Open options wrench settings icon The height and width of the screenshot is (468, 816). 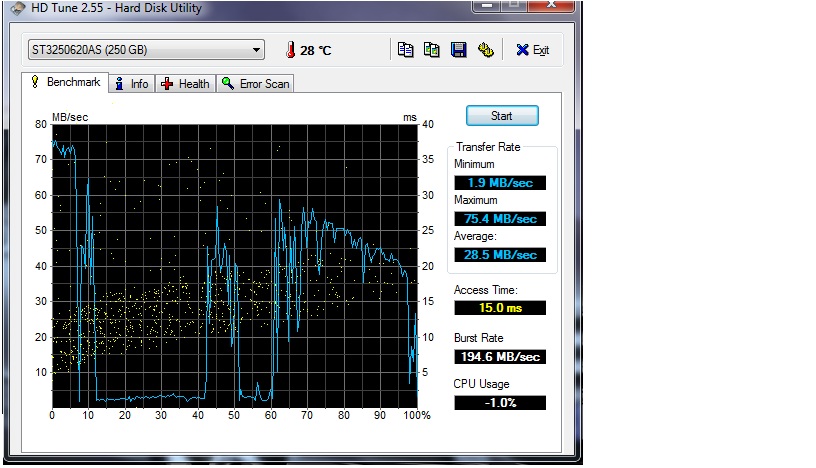click(x=486, y=50)
